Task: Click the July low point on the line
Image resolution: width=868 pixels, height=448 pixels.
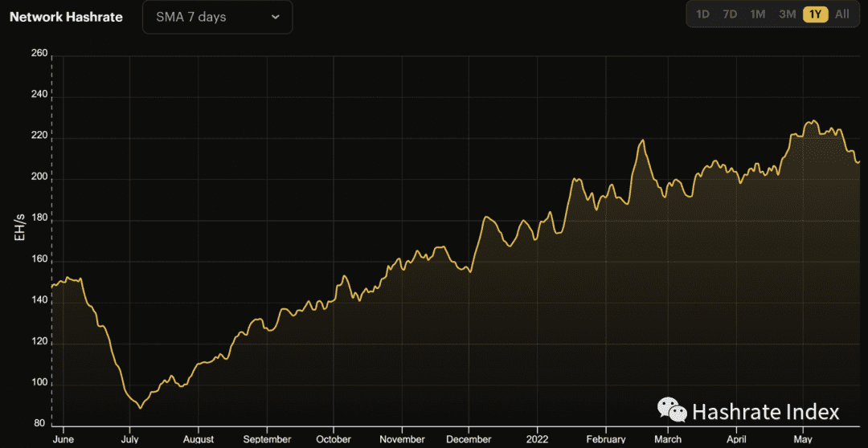Action: [x=141, y=408]
